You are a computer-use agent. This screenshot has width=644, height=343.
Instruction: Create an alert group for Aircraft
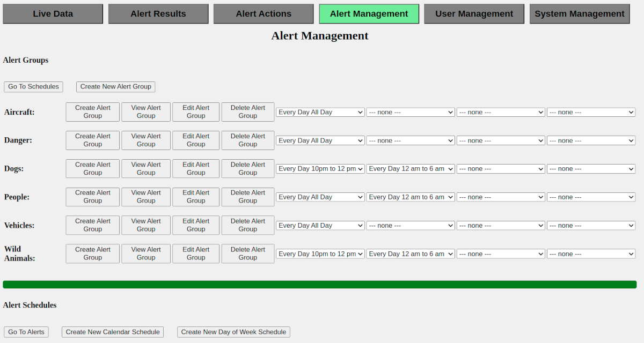92,112
